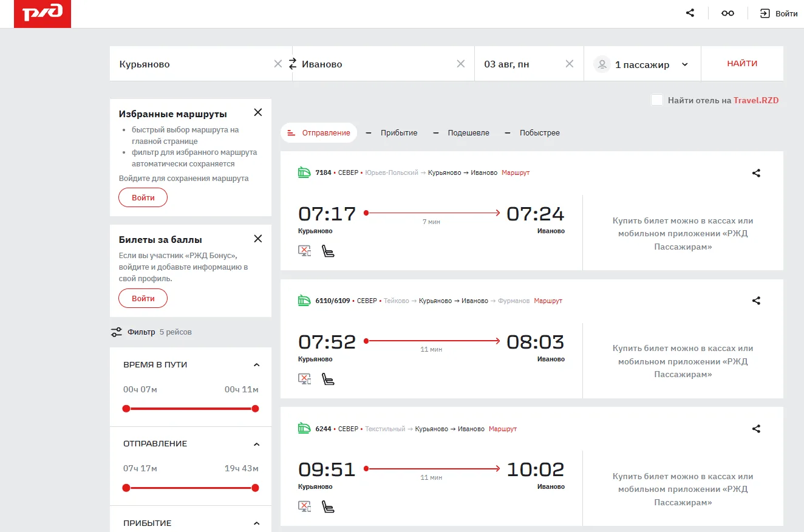Share train 7184 route
The image size is (804, 532).
756,173
